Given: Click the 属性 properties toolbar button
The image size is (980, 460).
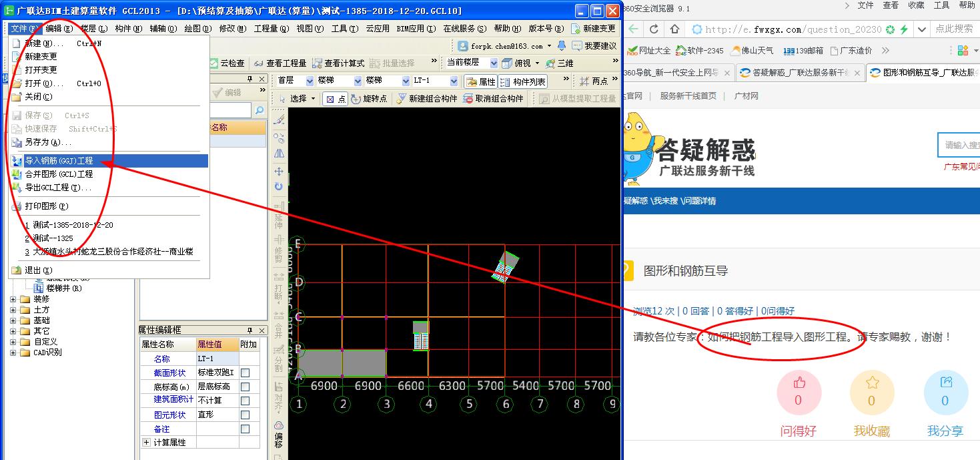Looking at the screenshot, I should click(x=480, y=81).
